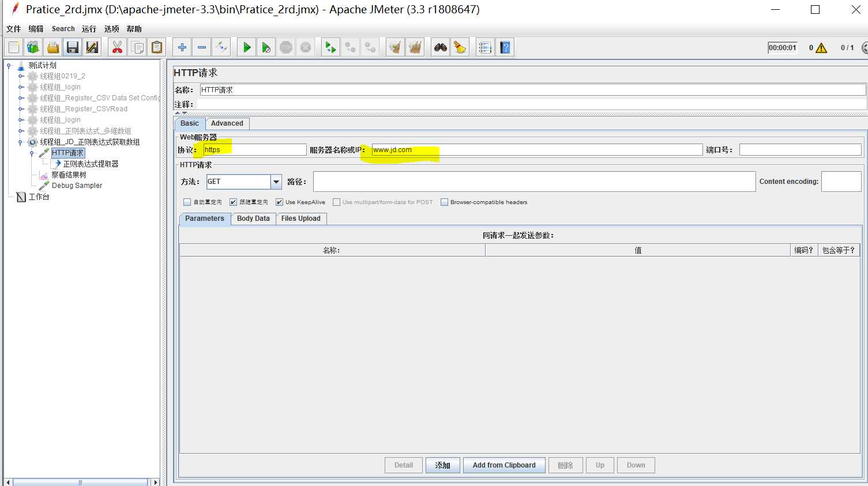Expand 线程组_Register_CSV Data Set Config handle
This screenshot has width=868, height=486.
[21, 98]
